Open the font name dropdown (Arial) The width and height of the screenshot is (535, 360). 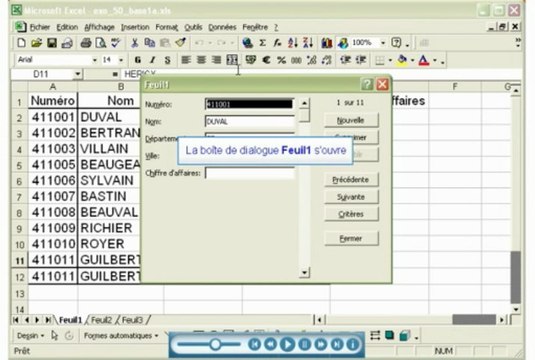point(95,60)
